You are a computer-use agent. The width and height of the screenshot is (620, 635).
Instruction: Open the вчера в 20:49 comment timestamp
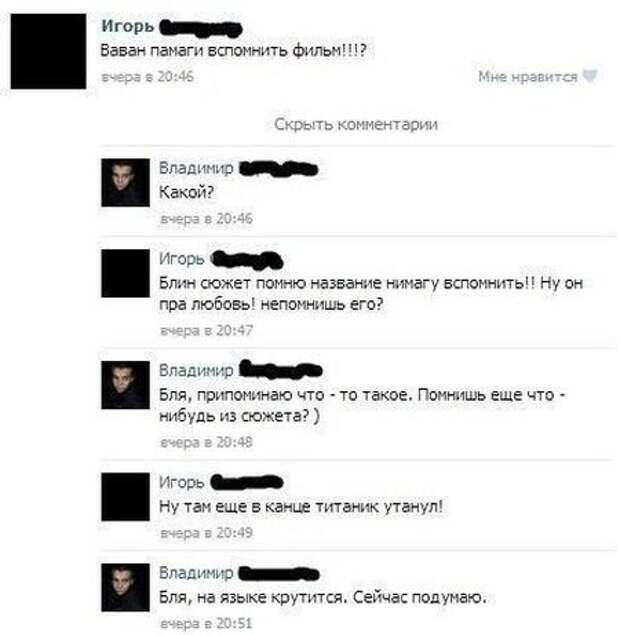tap(207, 532)
